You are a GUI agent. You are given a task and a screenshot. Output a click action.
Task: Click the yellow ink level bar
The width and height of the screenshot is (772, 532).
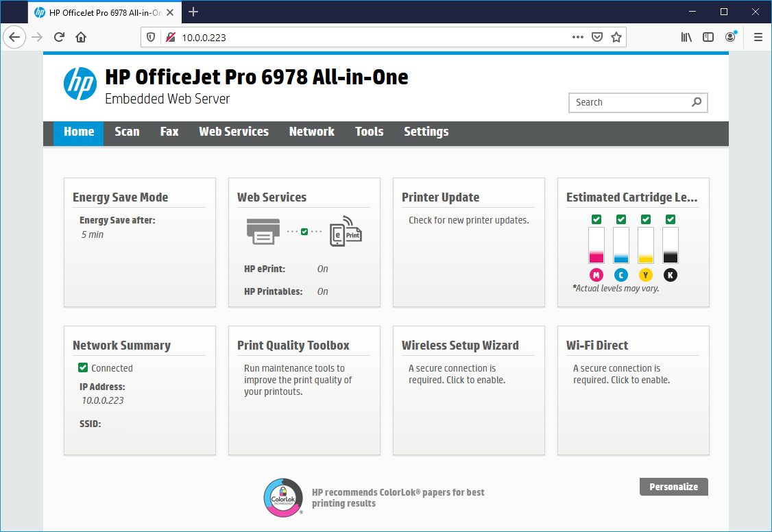point(645,245)
